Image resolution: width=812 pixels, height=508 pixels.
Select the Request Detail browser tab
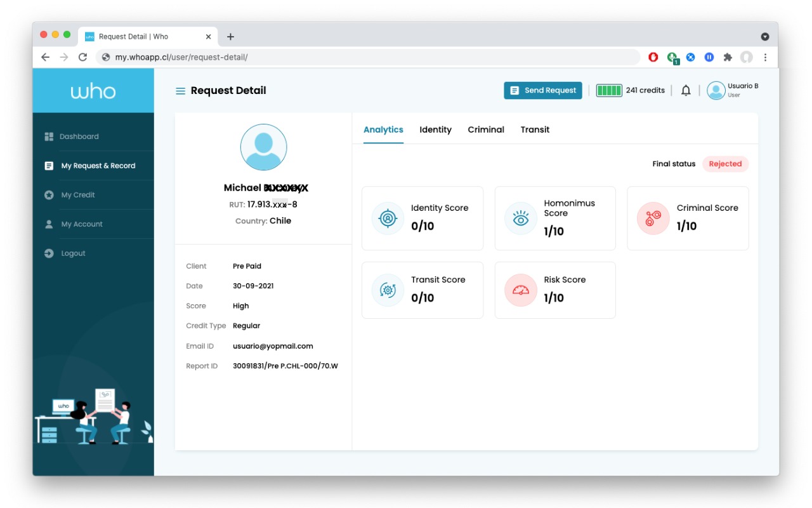pyautogui.click(x=148, y=37)
